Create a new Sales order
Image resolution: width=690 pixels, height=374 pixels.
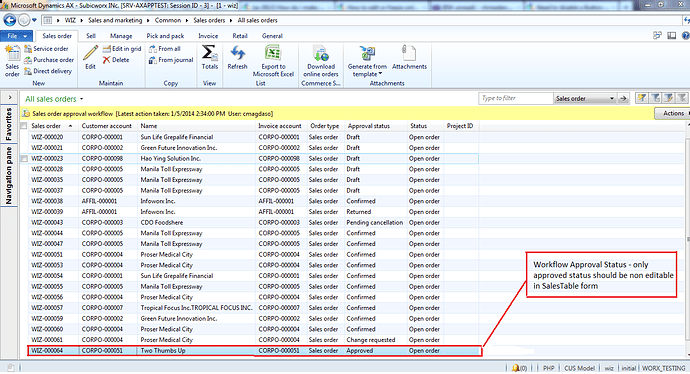coord(12,61)
